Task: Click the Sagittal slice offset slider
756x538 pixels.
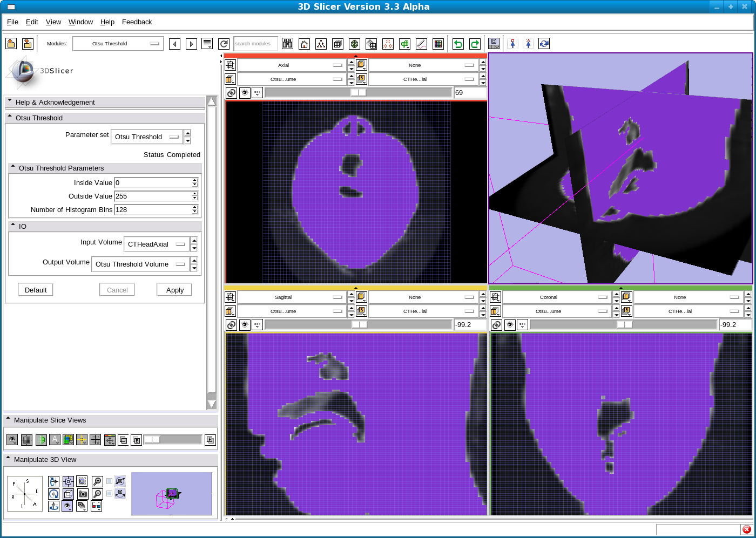Action: (359, 325)
